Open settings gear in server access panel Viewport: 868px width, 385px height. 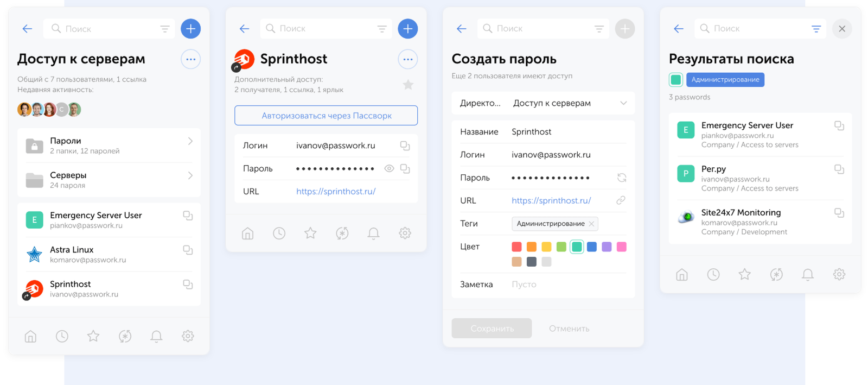click(x=188, y=336)
